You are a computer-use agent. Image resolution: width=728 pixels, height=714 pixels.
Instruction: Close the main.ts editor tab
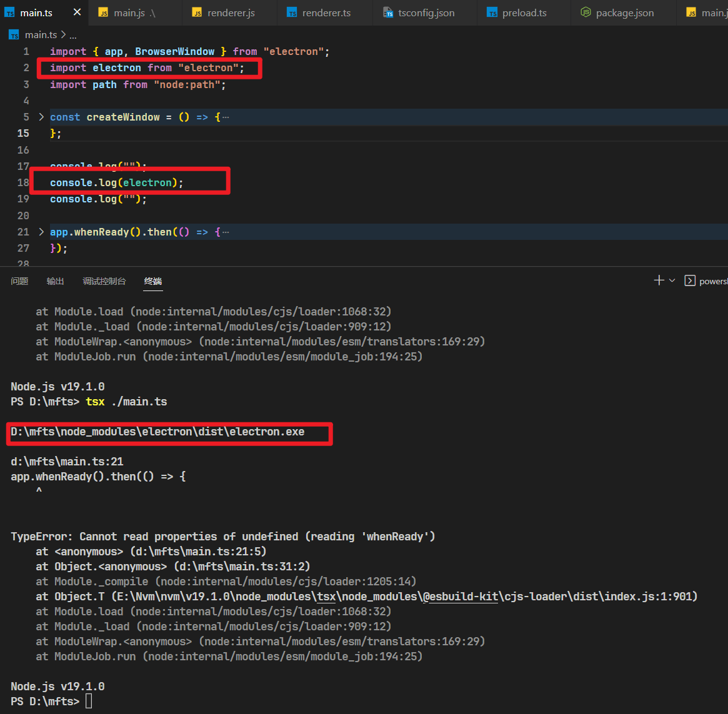(77, 12)
